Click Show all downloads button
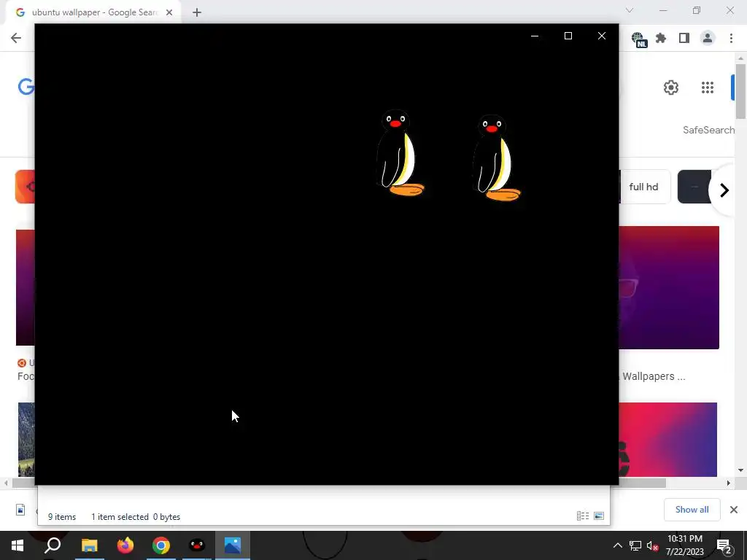Screen dimensions: 747x560 692,510
